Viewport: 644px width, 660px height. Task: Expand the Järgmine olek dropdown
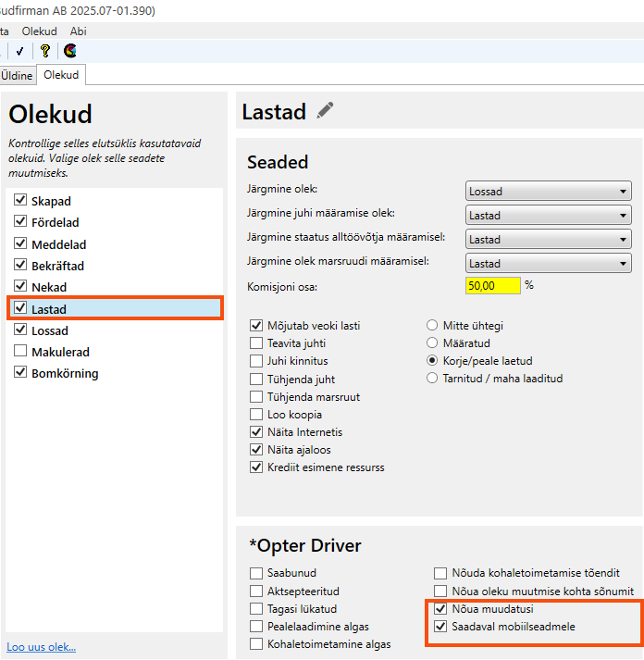[x=548, y=192]
